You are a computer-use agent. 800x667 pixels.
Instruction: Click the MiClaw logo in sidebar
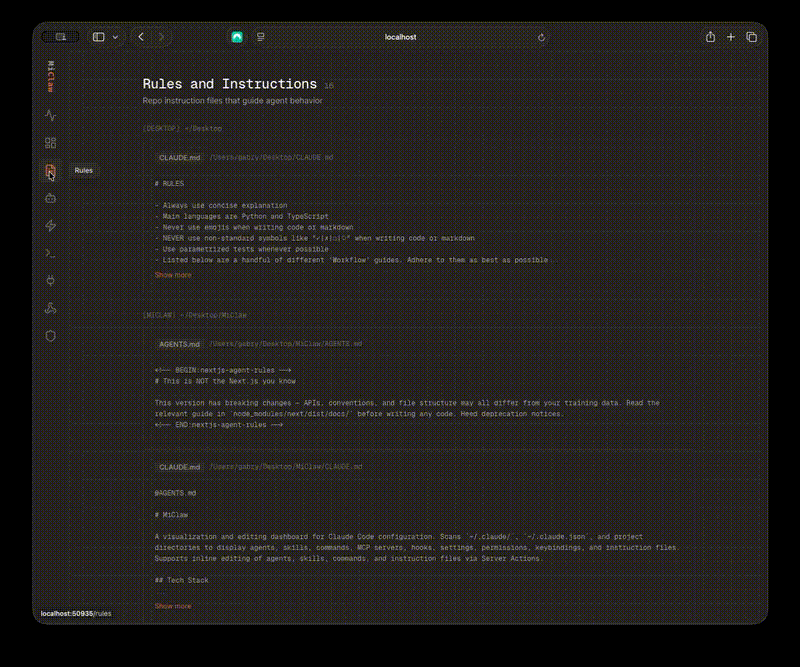tap(50, 77)
